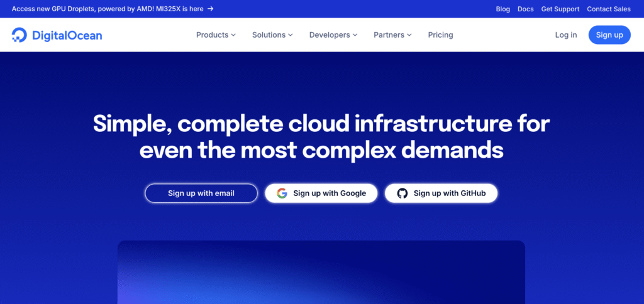Viewport: 644px width, 304px height.
Task: Choose Sign up with email
Action: [x=201, y=193]
